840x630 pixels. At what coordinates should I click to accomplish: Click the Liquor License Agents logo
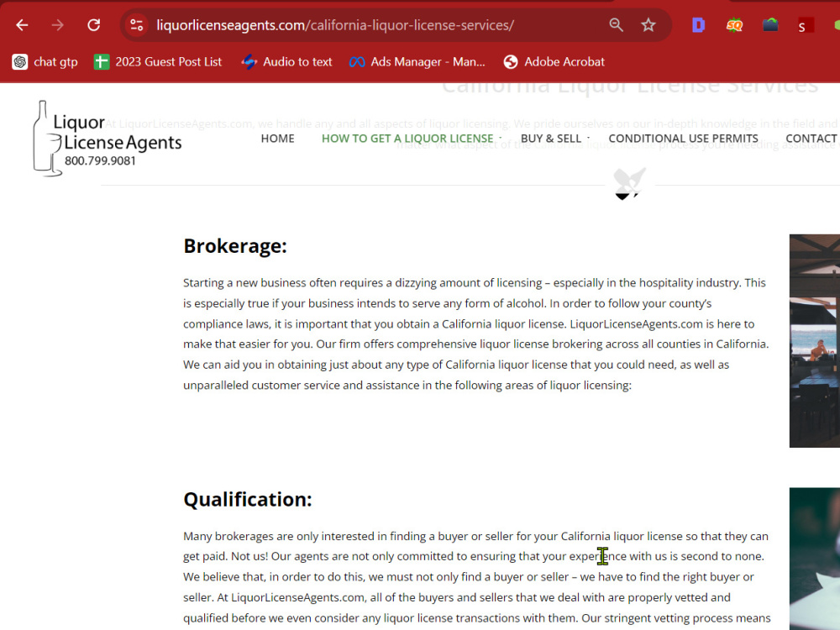pos(108,139)
